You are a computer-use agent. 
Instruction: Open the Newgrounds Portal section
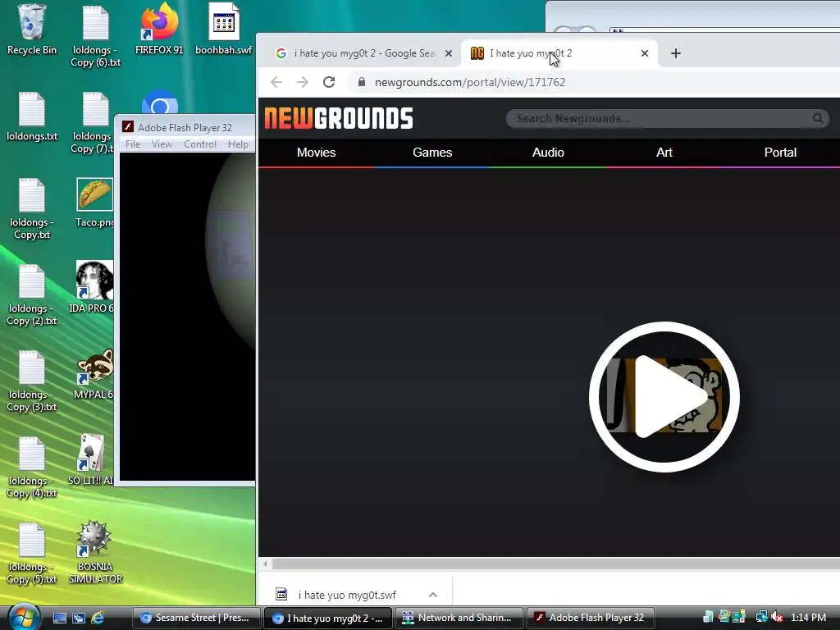pos(780,152)
